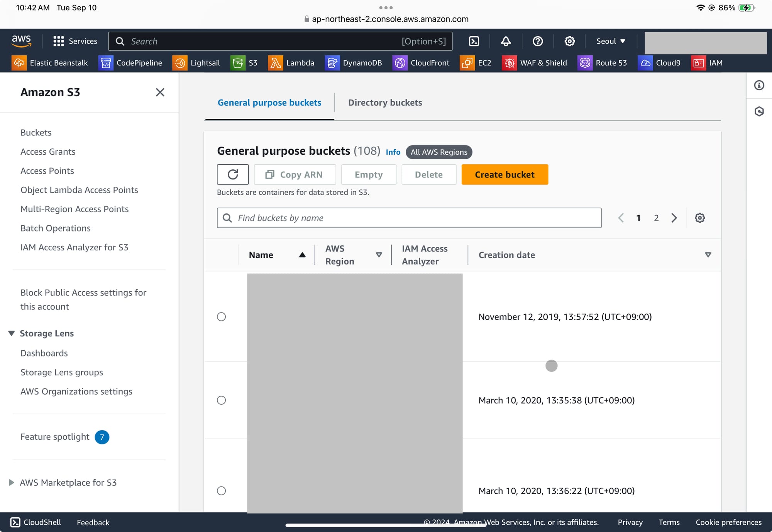Open IAM Access Analyzer for S3
The width and height of the screenshot is (772, 532).
click(x=74, y=247)
